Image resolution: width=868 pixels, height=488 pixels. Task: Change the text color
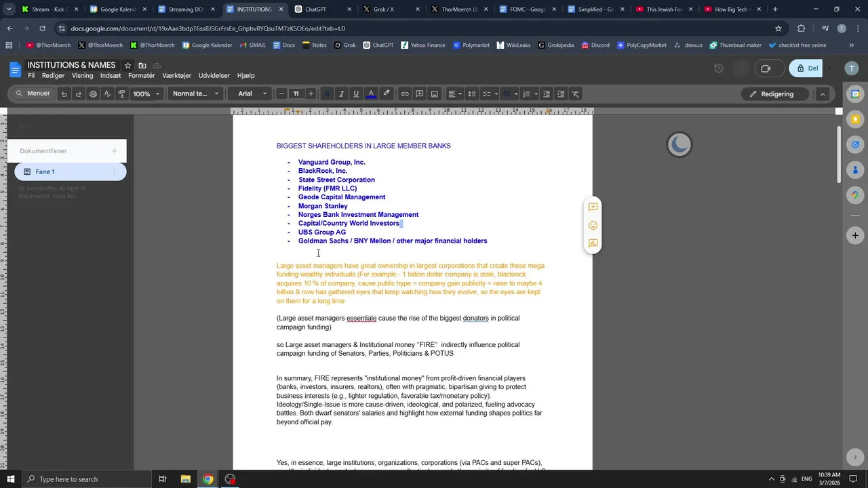pyautogui.click(x=371, y=94)
